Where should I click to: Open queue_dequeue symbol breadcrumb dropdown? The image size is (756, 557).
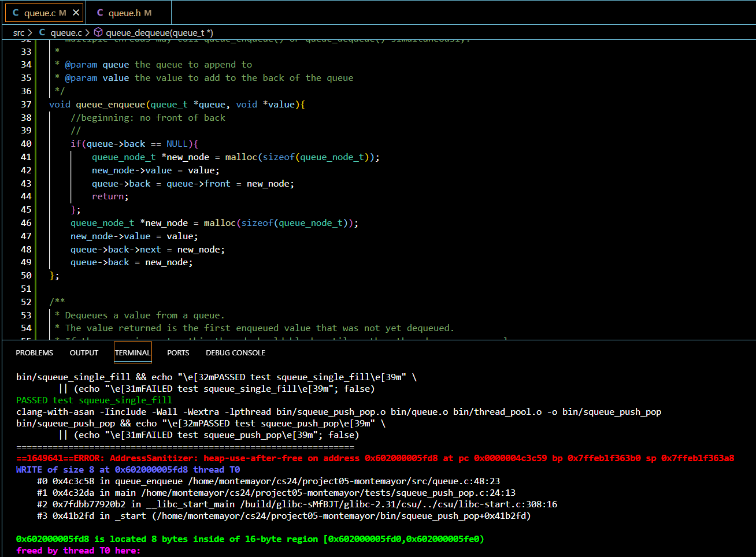[160, 33]
